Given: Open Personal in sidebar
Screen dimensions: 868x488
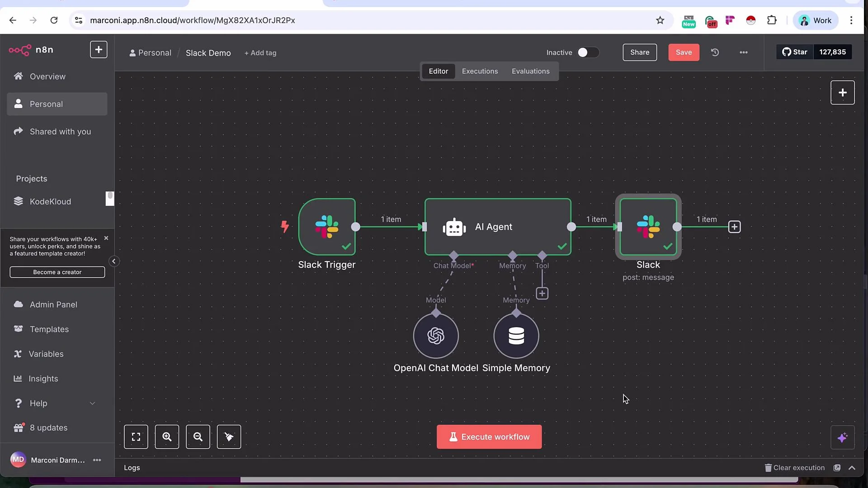Looking at the screenshot, I should 57,104.
